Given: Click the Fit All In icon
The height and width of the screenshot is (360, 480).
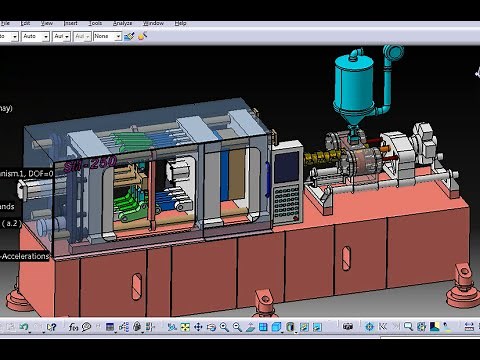Looking at the screenshot, I should tap(185, 327).
